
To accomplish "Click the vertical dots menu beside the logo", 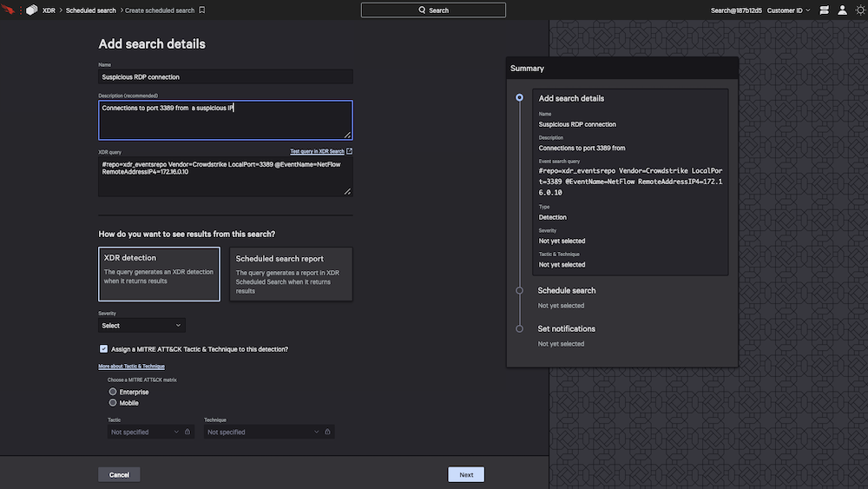I will coord(21,10).
